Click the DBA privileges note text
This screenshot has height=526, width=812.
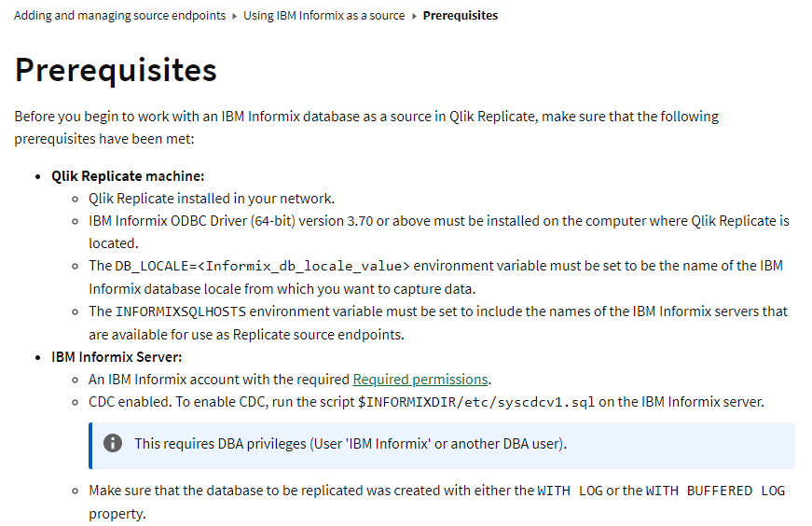[x=351, y=444]
